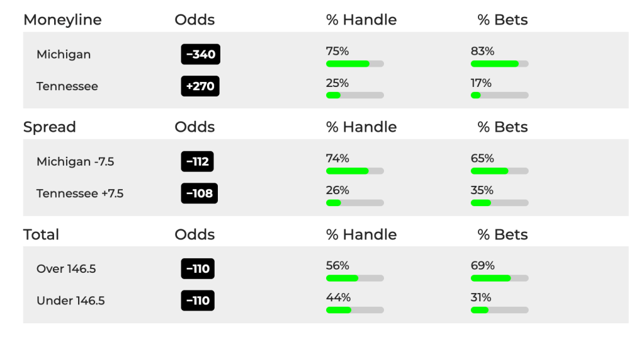Click the Tennessee +7.5 row label
The height and width of the screenshot is (339, 644).
click(80, 193)
